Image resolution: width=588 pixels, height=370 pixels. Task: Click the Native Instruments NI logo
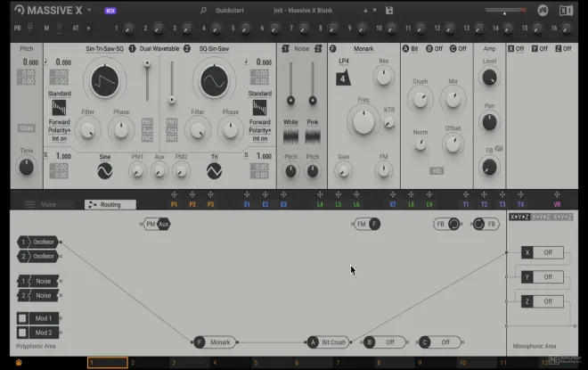coord(566,11)
